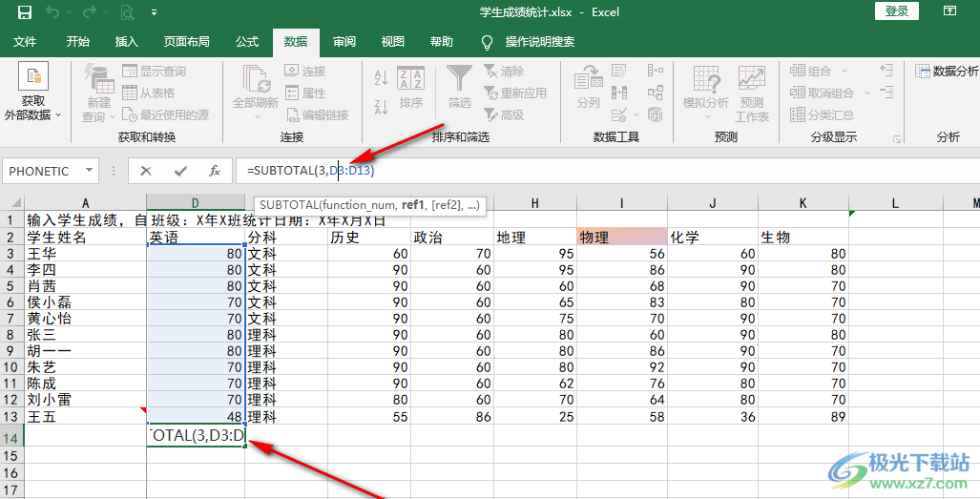Click 重新应用 filter button

pyautogui.click(x=515, y=94)
